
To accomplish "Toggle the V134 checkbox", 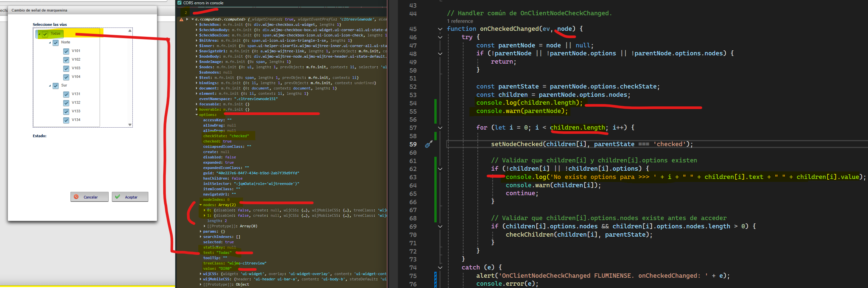I will click(x=66, y=120).
